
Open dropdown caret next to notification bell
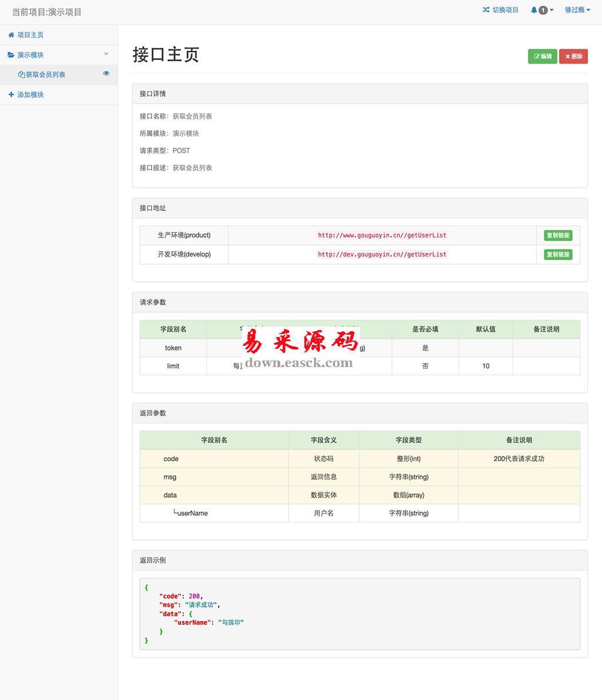point(551,10)
